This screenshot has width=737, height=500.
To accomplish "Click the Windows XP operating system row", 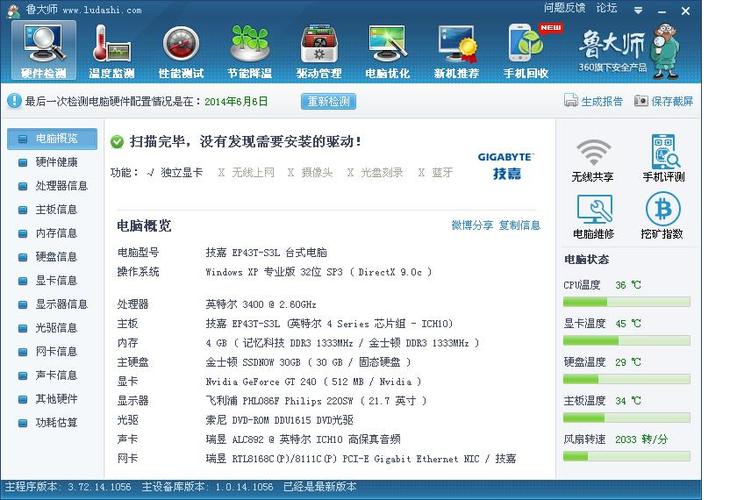I will click(274, 272).
